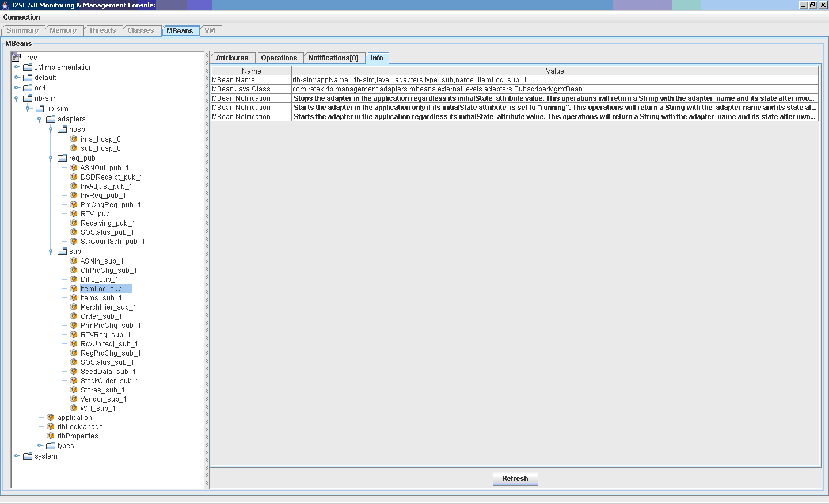The width and height of the screenshot is (829, 504).
Task: Click the Diffs_sub_1 bean icon
Action: coord(74,279)
